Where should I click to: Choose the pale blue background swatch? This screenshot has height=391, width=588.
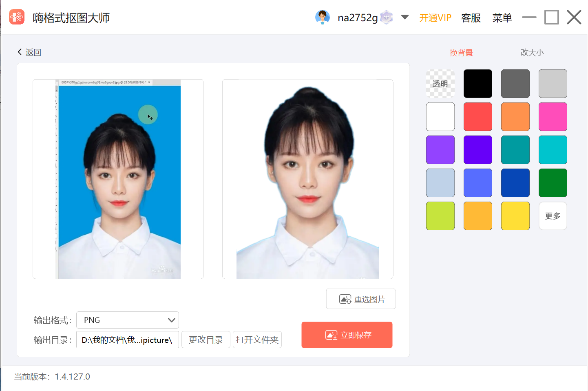click(440, 183)
